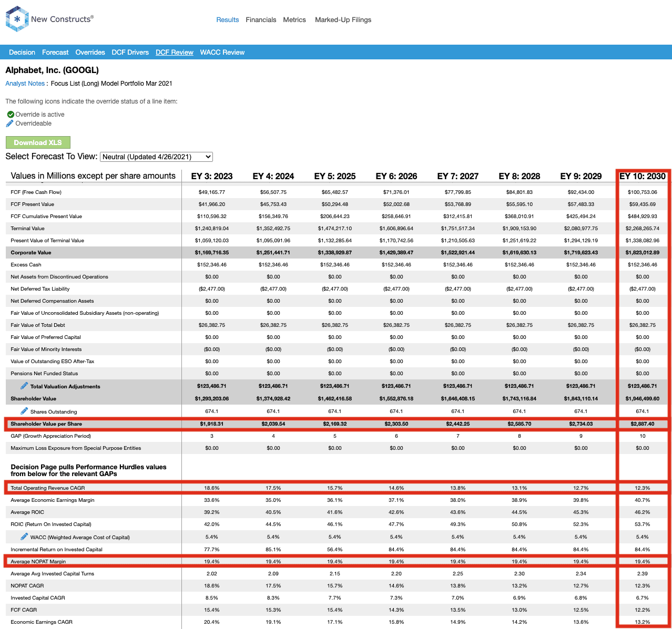Click FCF (Free Cash Flow) row label
The height and width of the screenshot is (629, 672).
click(x=36, y=192)
